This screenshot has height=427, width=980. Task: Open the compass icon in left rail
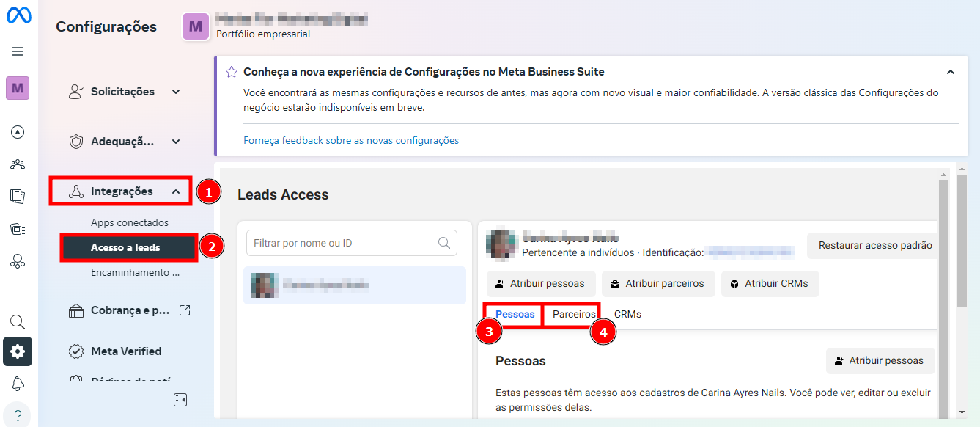(x=18, y=132)
